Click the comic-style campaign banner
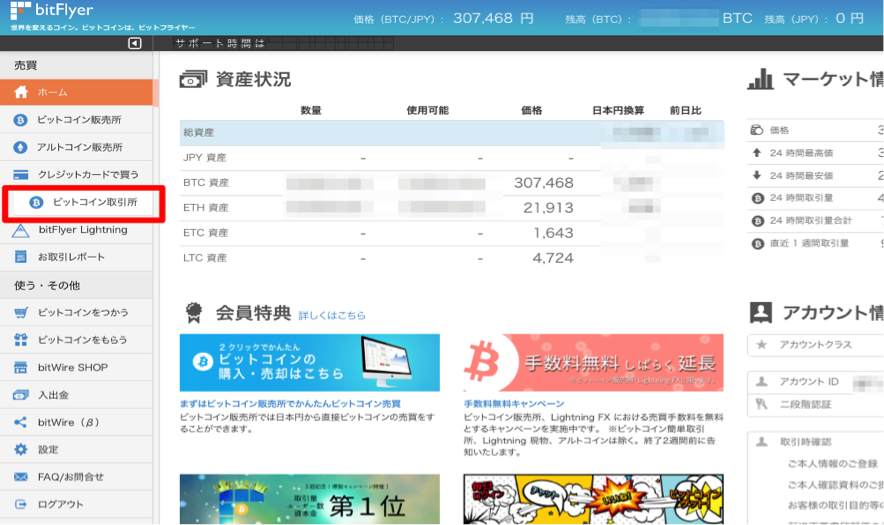884x525 pixels. (593, 499)
